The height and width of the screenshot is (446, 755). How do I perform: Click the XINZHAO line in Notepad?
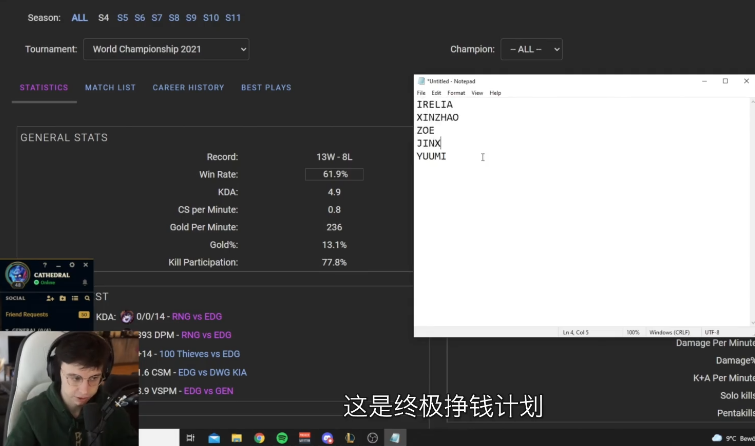click(x=438, y=118)
